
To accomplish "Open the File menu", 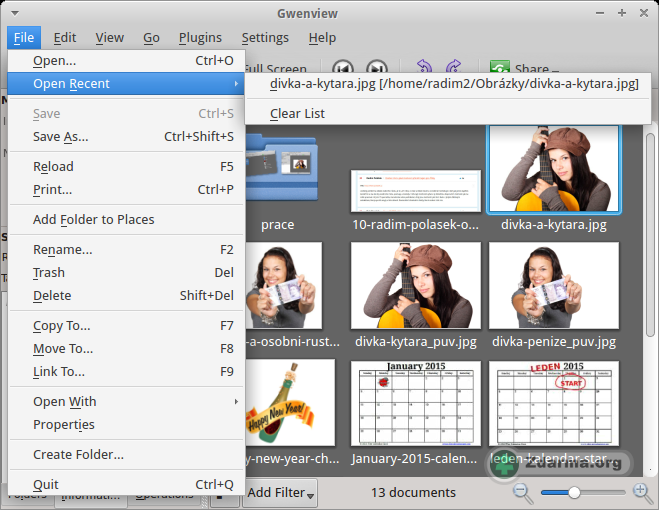I will coord(24,38).
